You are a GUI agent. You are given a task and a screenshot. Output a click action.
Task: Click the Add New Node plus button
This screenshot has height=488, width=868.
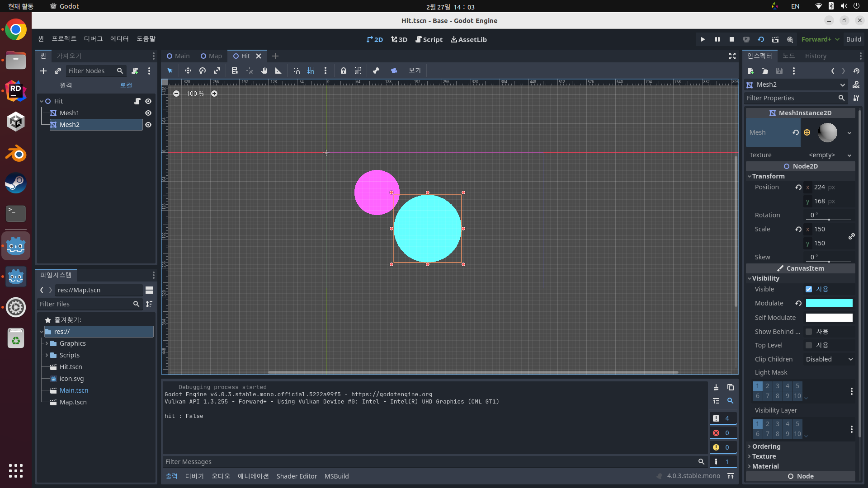tap(43, 71)
